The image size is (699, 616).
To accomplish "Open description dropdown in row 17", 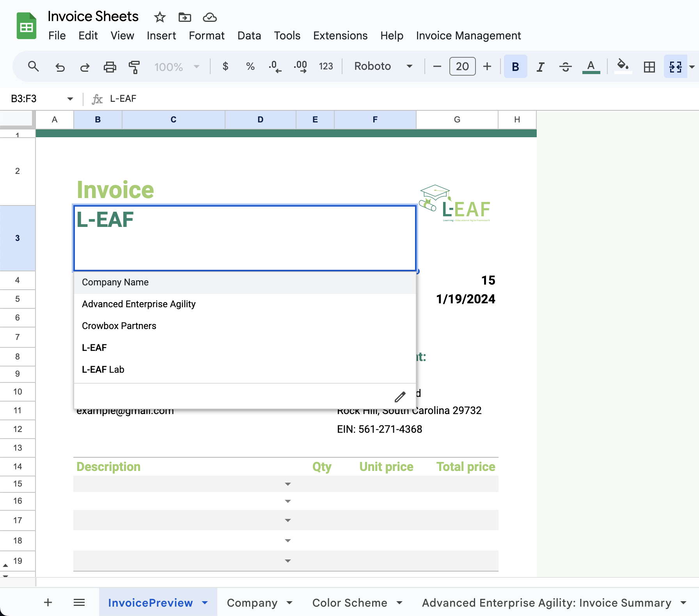I will tap(288, 520).
